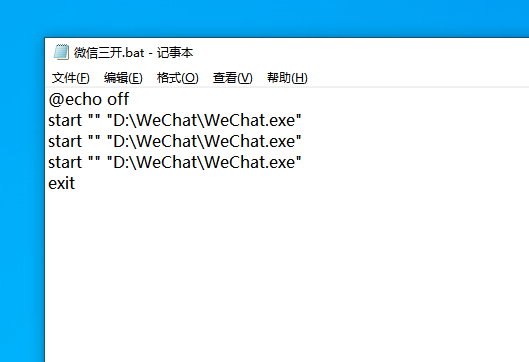Open the 格式(O) menu
Viewport: 529px width, 362px height.
(x=177, y=78)
